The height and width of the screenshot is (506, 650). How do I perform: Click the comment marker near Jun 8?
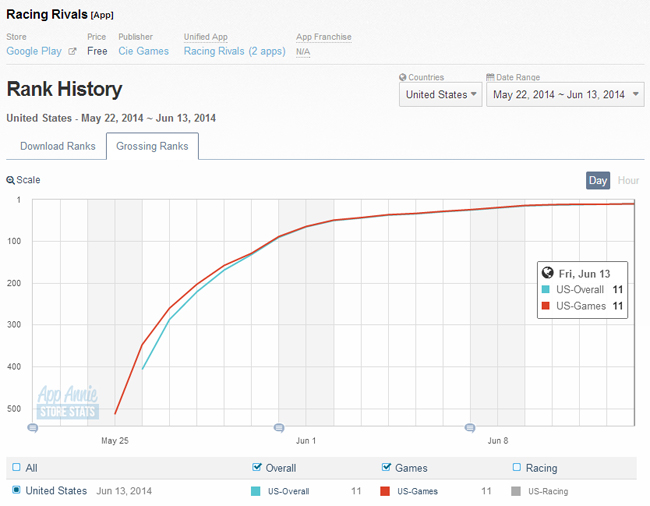tap(470, 427)
